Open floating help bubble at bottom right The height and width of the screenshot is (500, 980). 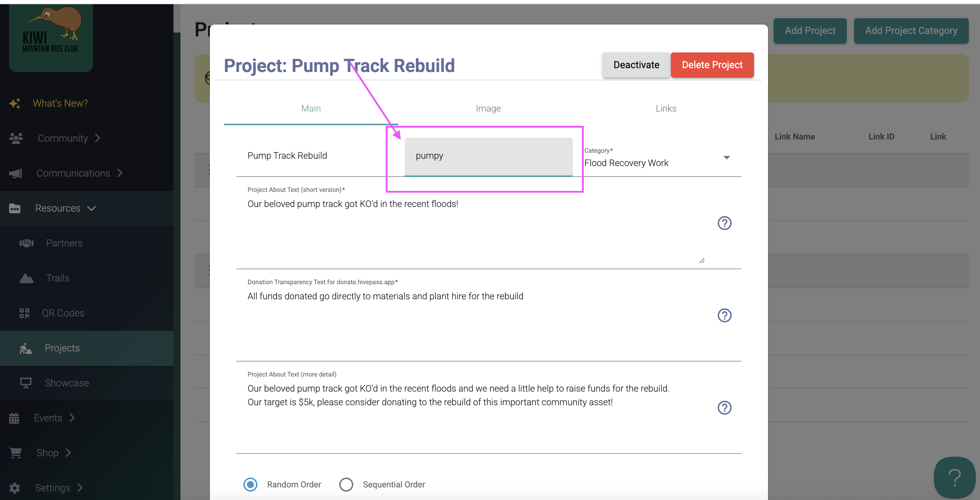[954, 477]
